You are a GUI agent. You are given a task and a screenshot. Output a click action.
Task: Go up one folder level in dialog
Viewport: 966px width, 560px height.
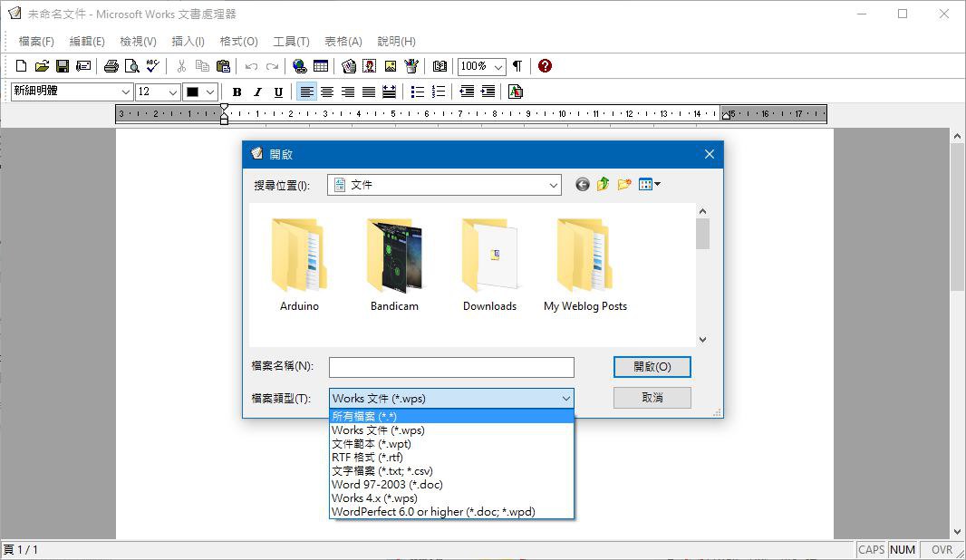pos(604,184)
